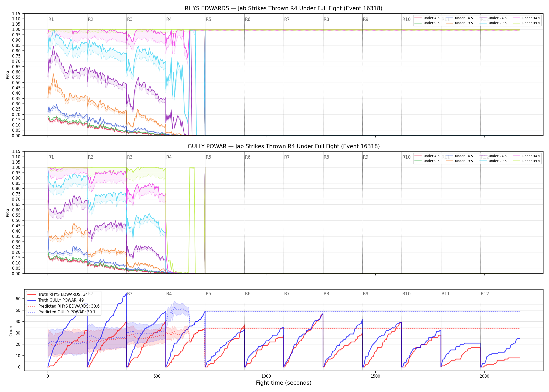Click the 'Fight time (seconds)' axis label

click(284, 383)
